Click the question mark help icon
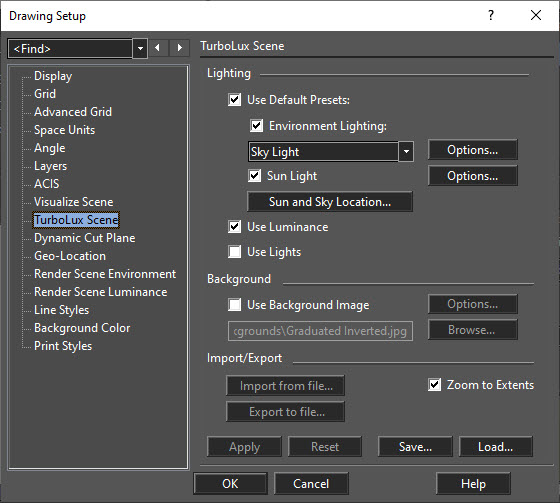Viewport: 560px width, 503px height. pos(491,15)
